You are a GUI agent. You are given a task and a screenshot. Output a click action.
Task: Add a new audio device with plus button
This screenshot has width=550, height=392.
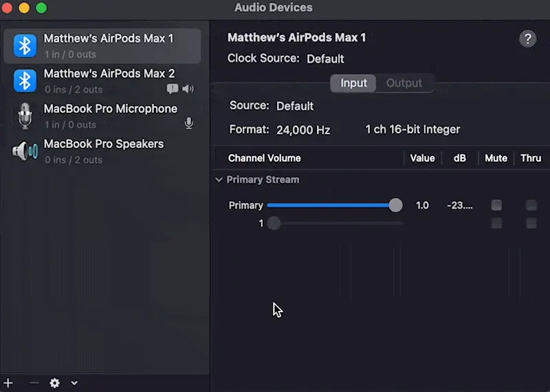tap(8, 383)
